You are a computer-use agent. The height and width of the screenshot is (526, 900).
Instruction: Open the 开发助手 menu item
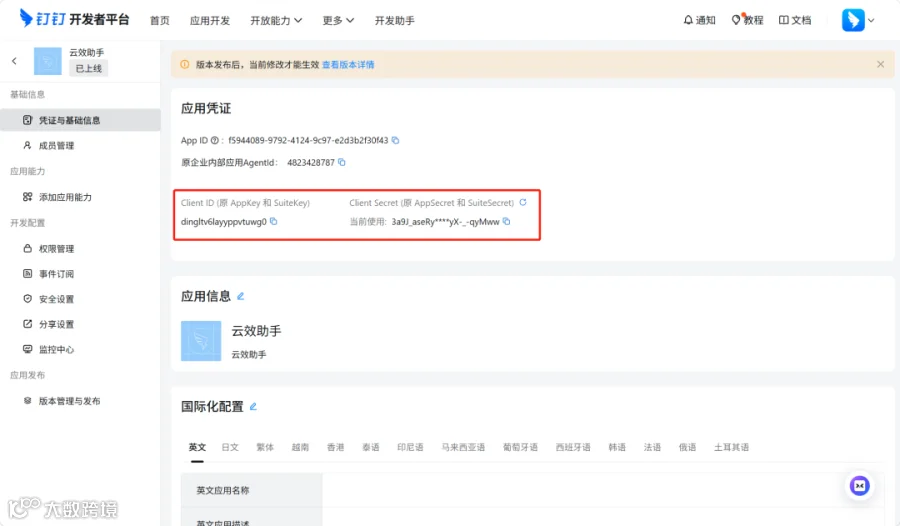pyautogui.click(x=394, y=21)
